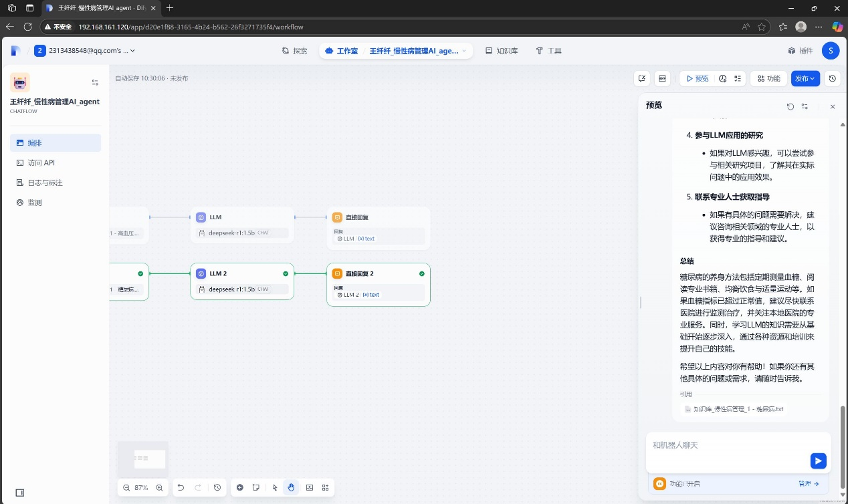This screenshot has height=504, width=848.
Task: Go to the 知识库 tab
Action: 502,51
